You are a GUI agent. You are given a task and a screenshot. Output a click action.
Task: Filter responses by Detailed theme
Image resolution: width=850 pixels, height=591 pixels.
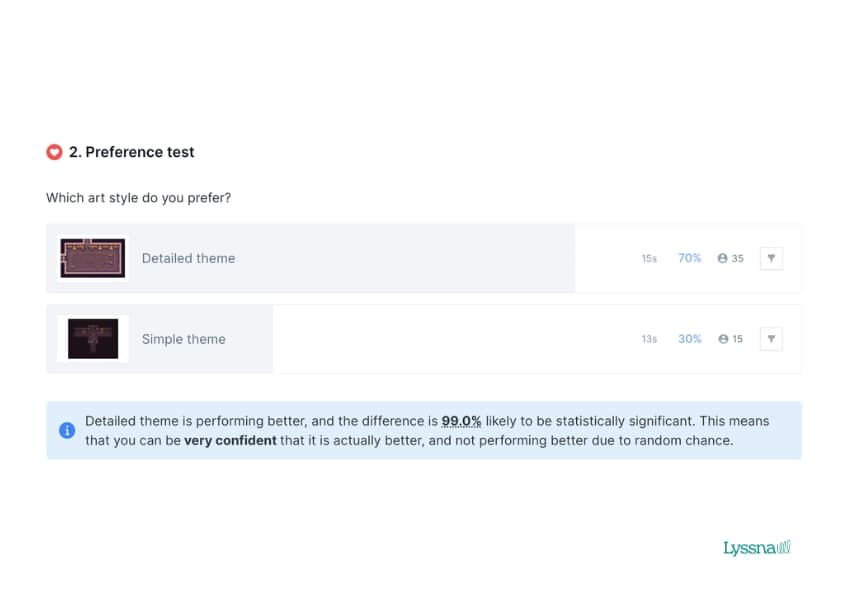[771, 258]
